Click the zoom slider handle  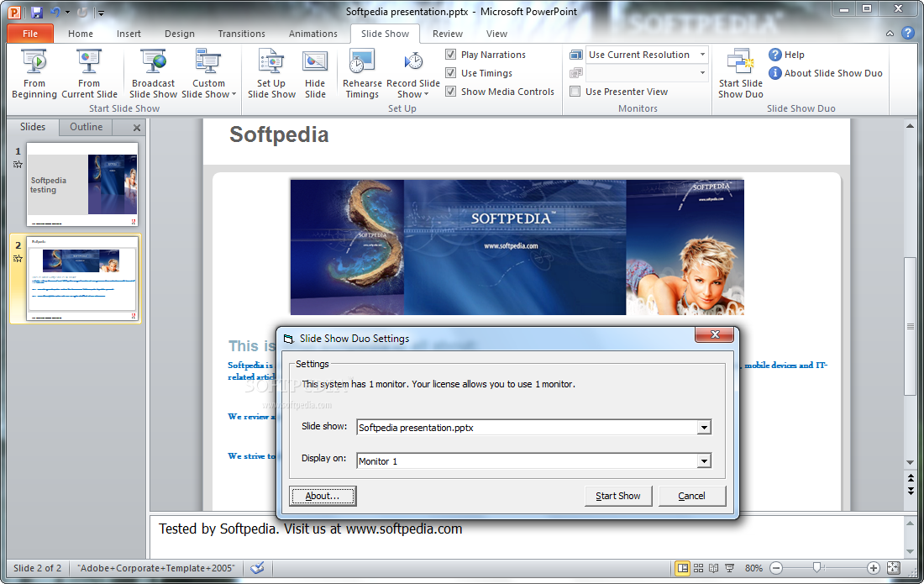pos(816,567)
